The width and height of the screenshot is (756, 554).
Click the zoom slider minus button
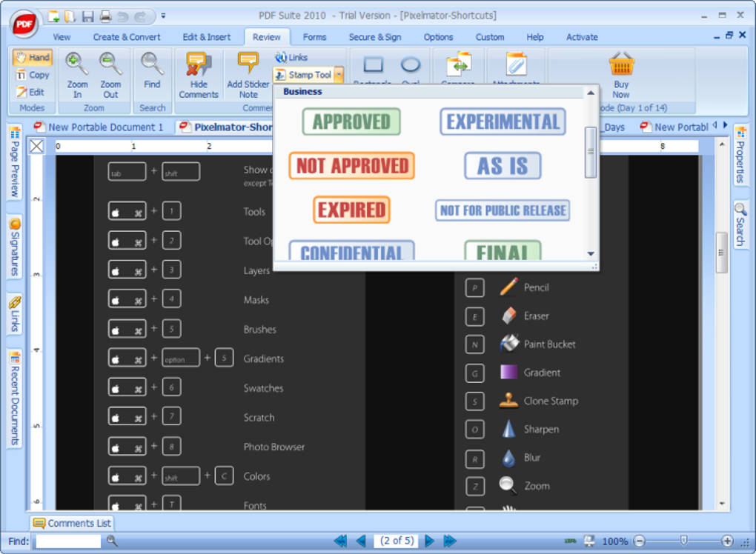pos(640,541)
